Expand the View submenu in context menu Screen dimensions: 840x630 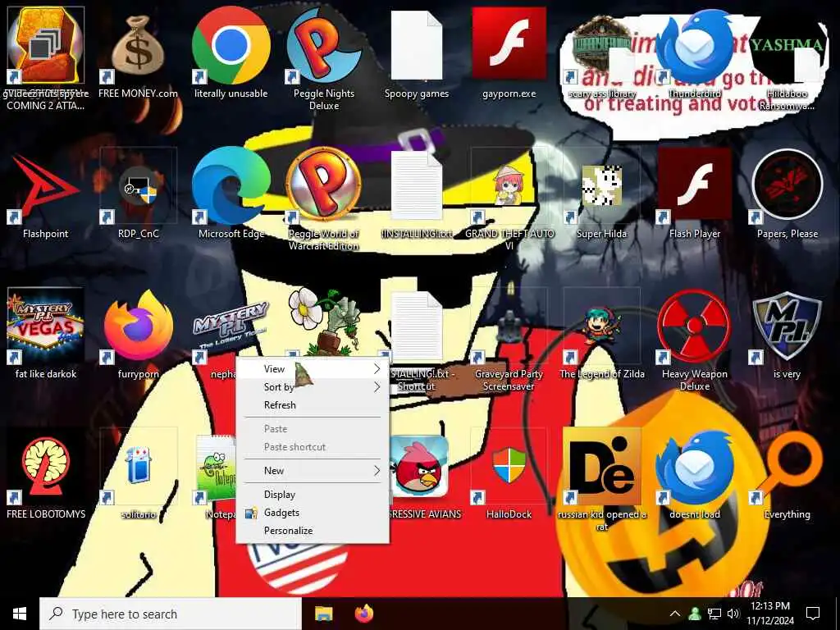313,368
